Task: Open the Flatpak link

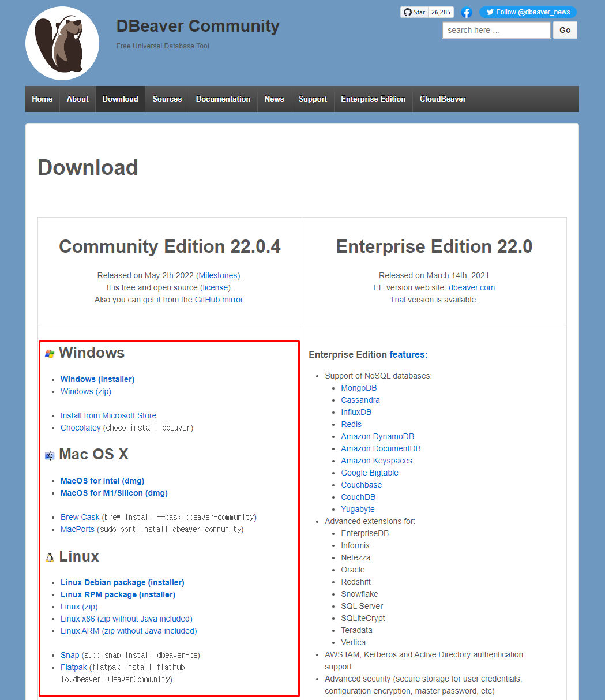Action: click(74, 667)
